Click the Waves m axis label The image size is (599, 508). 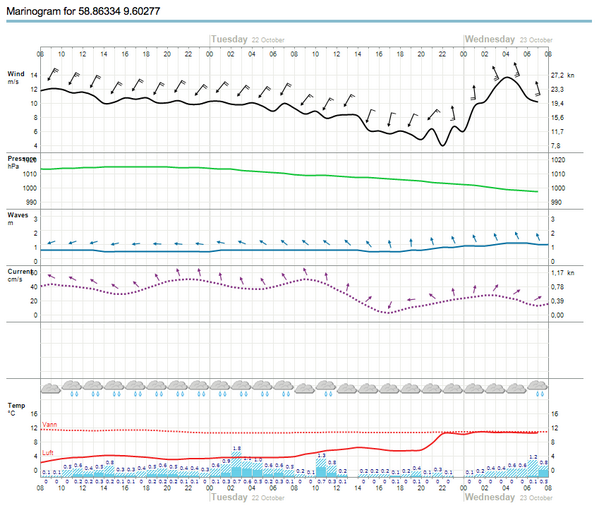[x=18, y=219]
